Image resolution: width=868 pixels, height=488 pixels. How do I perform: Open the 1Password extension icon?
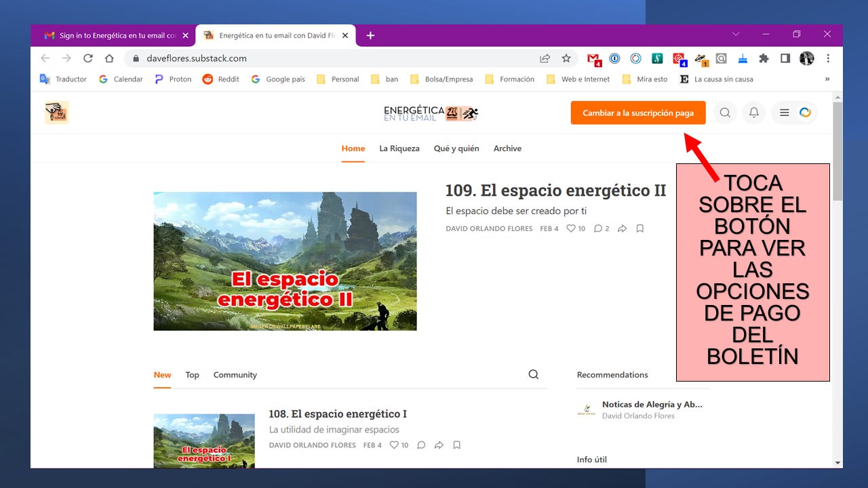[x=614, y=58]
